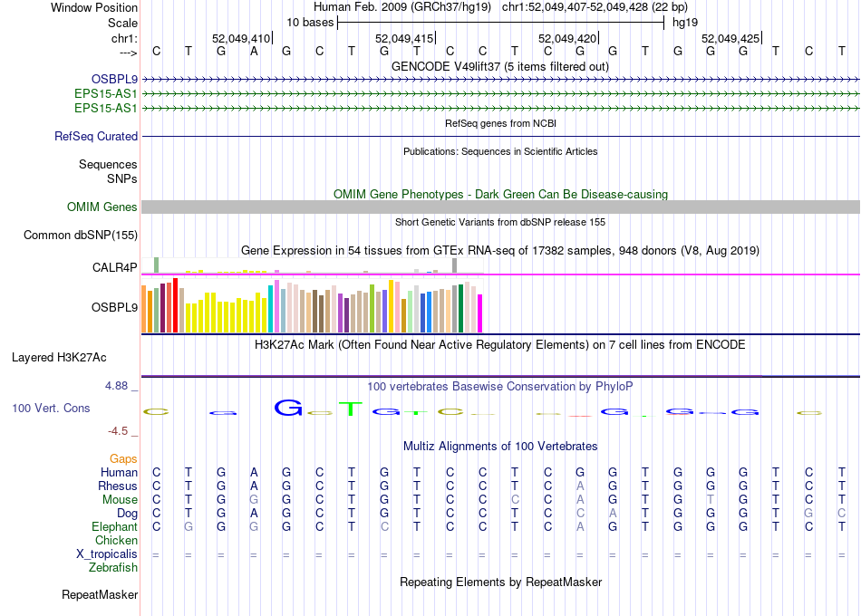Screen dimensions: 861x616
Task: Open the GENCODE V49lift37 track title
Action: 500,66
